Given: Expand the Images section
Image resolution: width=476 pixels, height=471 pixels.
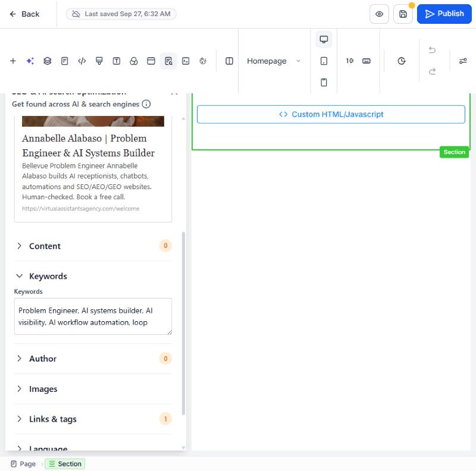Looking at the screenshot, I should [x=93, y=389].
